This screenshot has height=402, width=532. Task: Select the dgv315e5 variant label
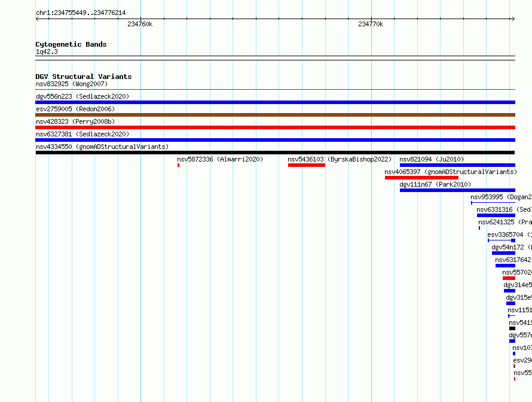click(519, 297)
